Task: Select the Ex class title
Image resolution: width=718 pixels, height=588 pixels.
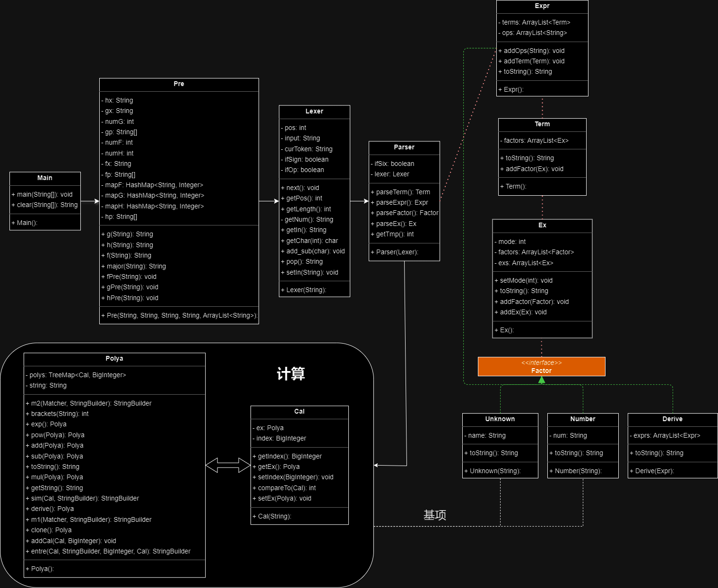Action: [542, 225]
